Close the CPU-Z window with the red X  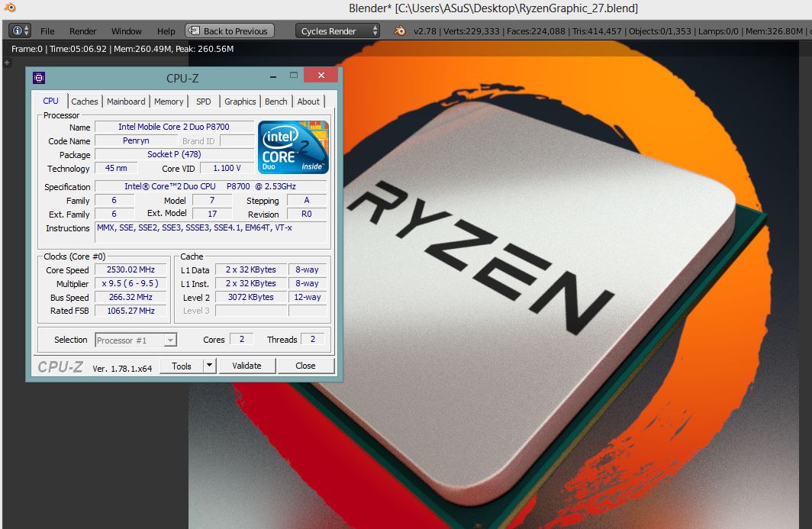pos(321,75)
